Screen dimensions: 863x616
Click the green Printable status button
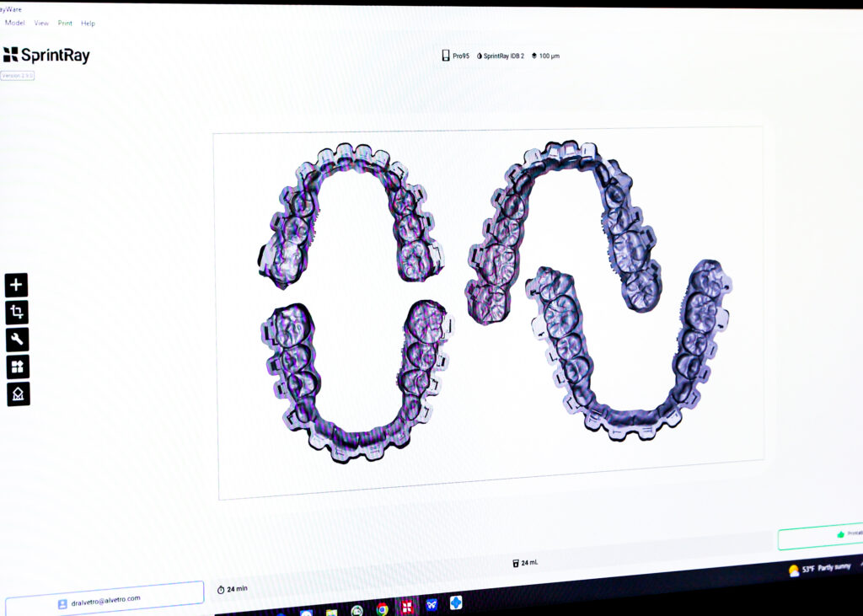click(820, 536)
